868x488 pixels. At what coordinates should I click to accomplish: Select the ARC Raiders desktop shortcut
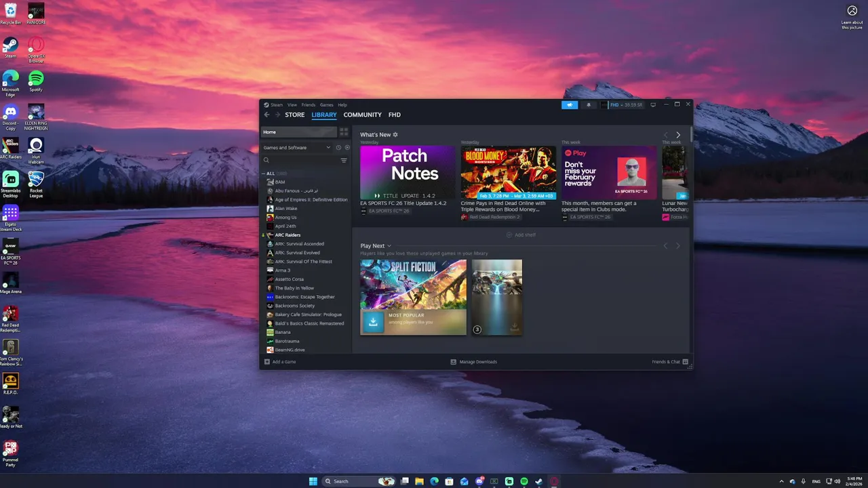coord(10,148)
